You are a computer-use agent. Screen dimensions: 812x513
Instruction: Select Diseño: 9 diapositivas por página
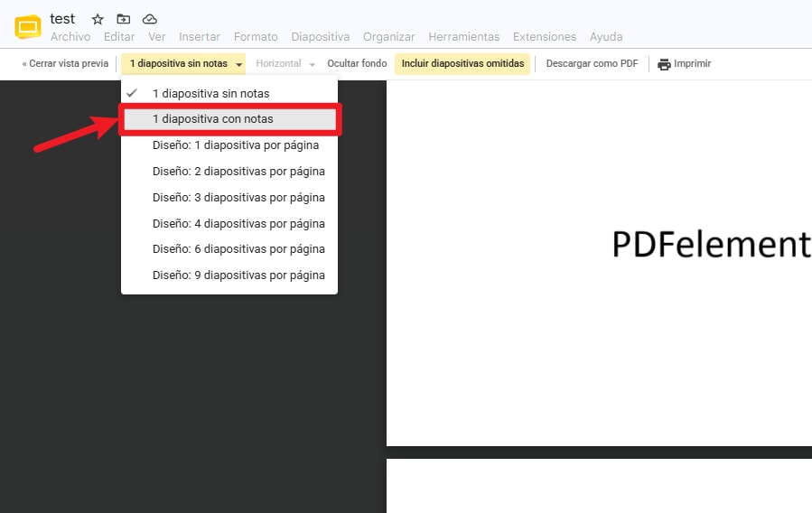tap(229, 275)
